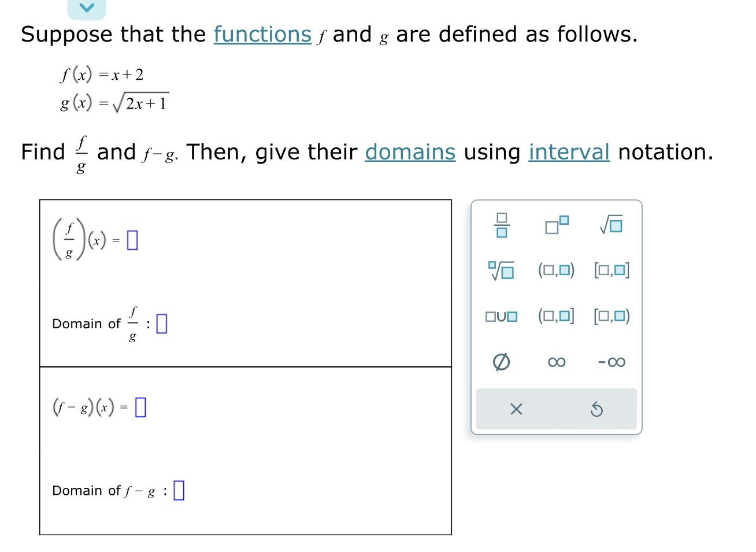Screen dimensions: 756x552
Task: Click the empty set symbol
Action: point(501,362)
